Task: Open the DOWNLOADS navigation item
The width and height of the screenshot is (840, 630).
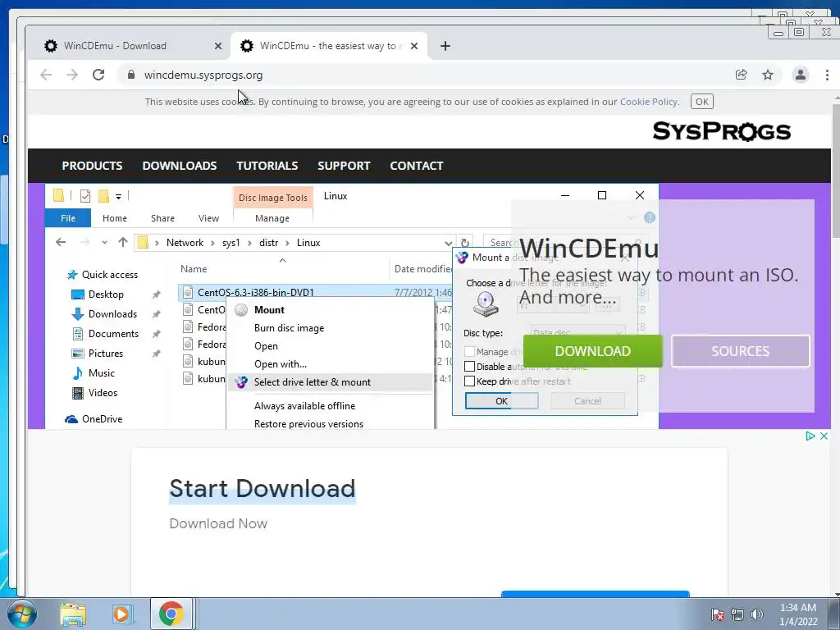Action: [x=180, y=166]
